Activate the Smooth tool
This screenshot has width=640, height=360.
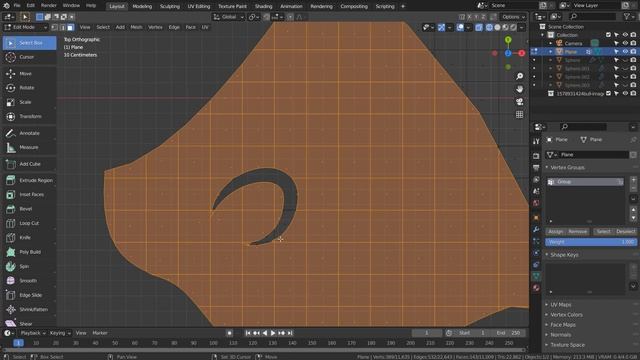29,281
